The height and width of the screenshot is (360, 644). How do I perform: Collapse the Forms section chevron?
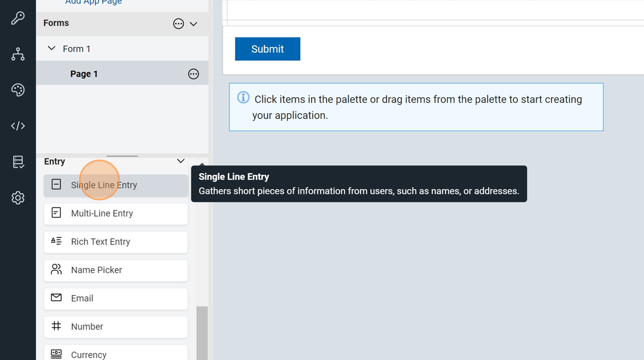(194, 24)
